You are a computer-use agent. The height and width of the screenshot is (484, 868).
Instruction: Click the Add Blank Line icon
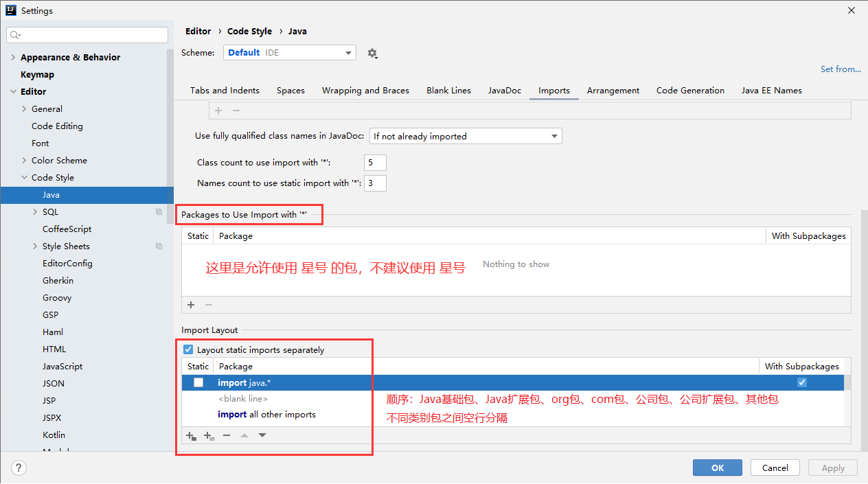[x=209, y=435]
